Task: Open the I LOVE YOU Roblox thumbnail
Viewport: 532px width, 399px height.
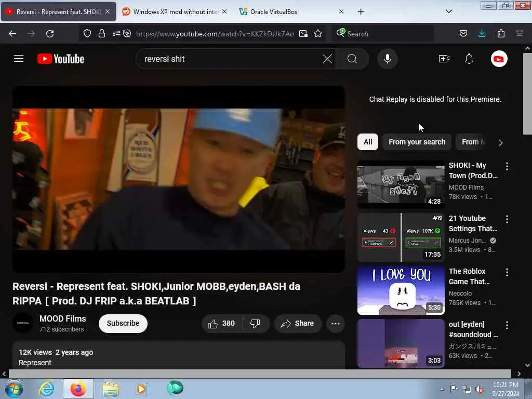Action: tap(401, 290)
